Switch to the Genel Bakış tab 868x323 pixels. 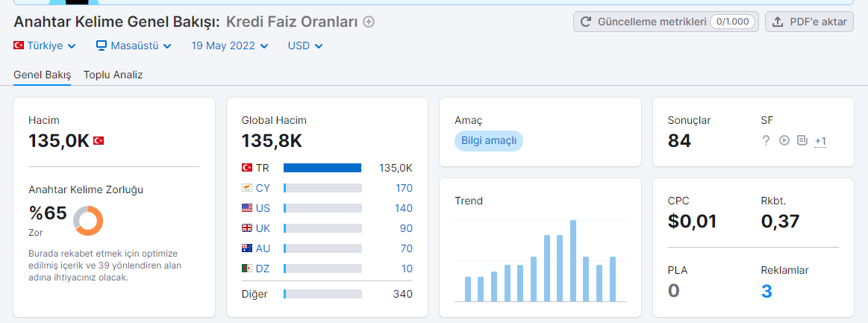42,75
